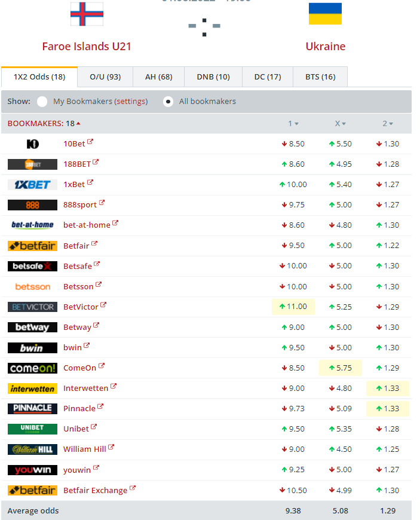The width and height of the screenshot is (420, 520).
Task: Open the DNB (10) tab
Action: [213, 77]
